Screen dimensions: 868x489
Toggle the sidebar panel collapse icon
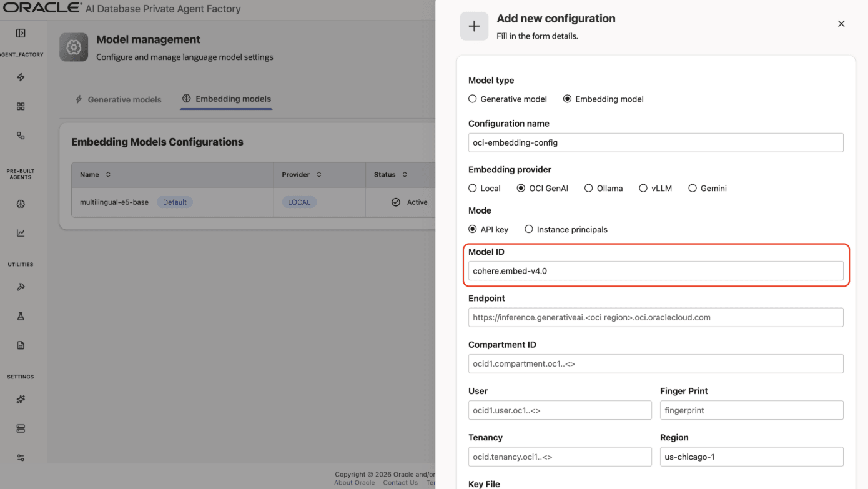click(21, 33)
